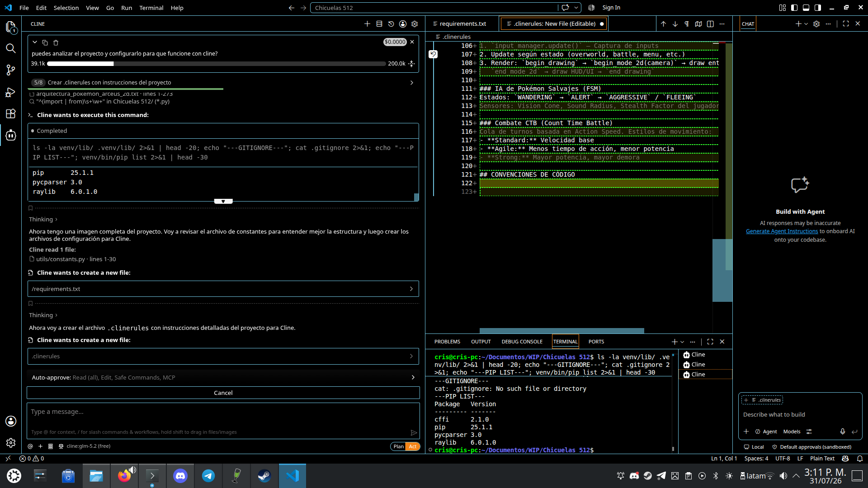Screen dimensions: 868x488
Task: Switch to the PROBLEMS panel tab
Action: (447, 342)
